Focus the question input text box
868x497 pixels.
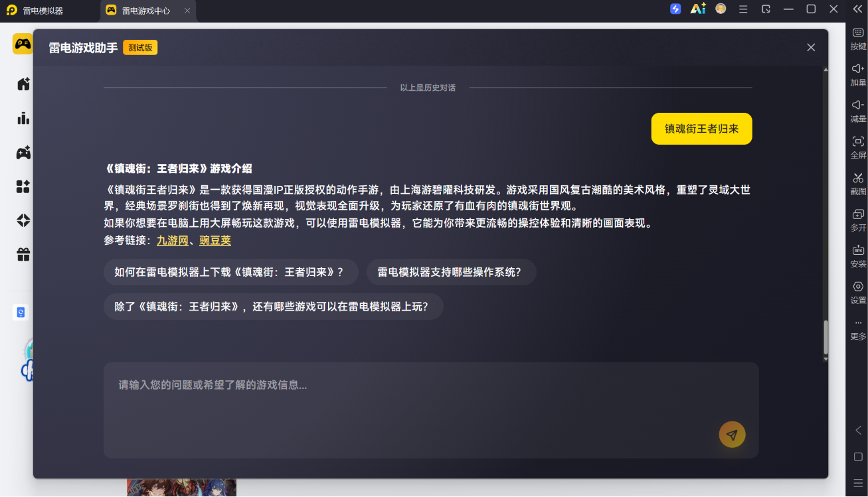click(x=431, y=410)
